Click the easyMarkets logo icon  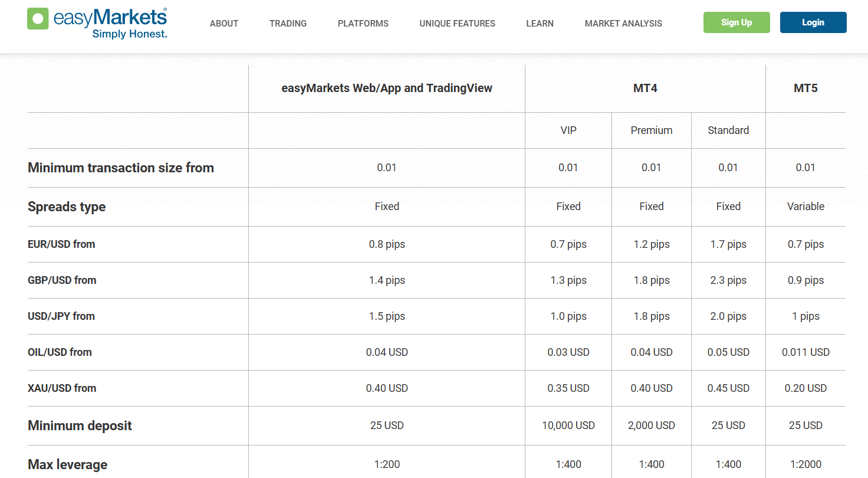[38, 19]
